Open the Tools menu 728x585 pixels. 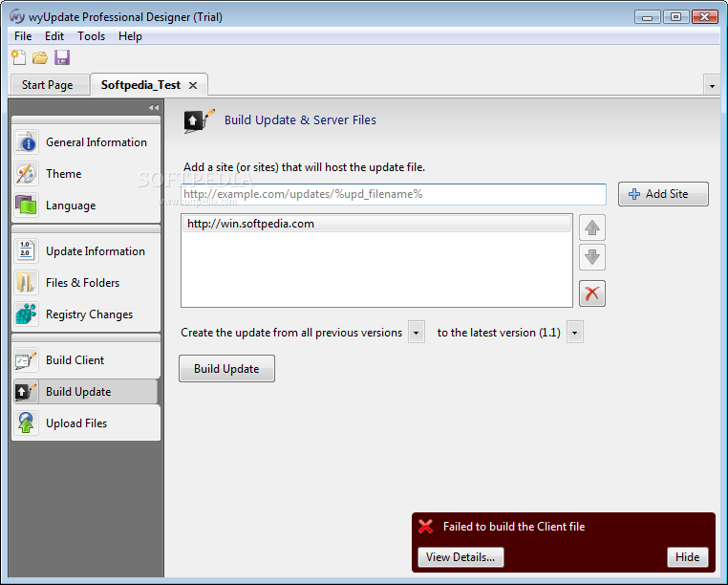tap(91, 36)
